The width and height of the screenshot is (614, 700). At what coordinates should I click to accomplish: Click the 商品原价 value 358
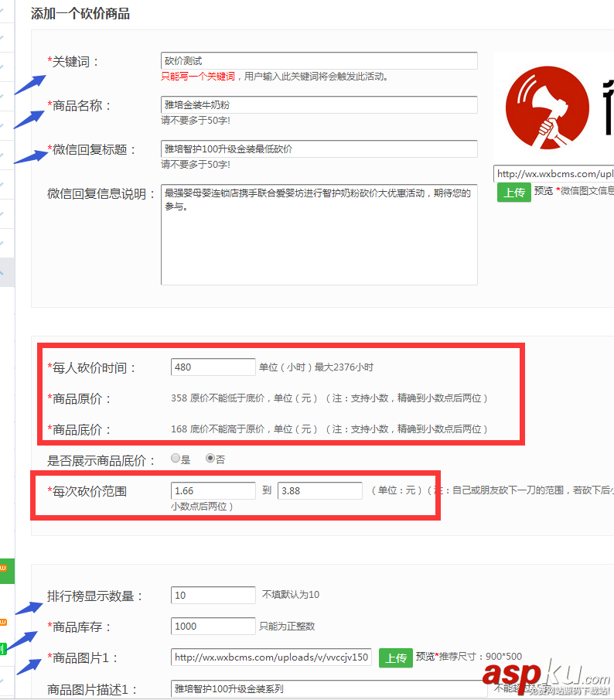[x=179, y=398]
